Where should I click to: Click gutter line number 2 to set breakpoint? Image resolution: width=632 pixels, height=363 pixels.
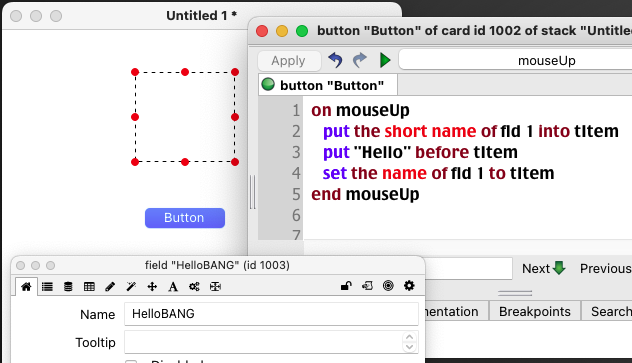click(x=296, y=131)
